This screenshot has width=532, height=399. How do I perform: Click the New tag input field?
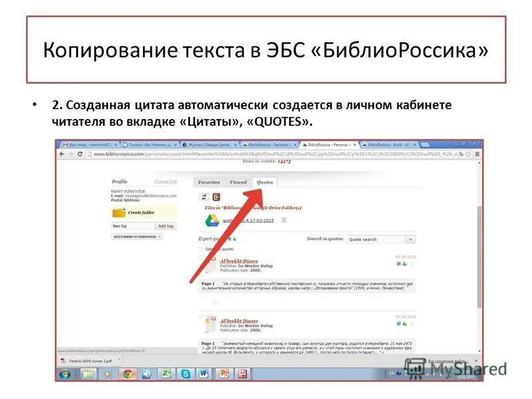[133, 226]
